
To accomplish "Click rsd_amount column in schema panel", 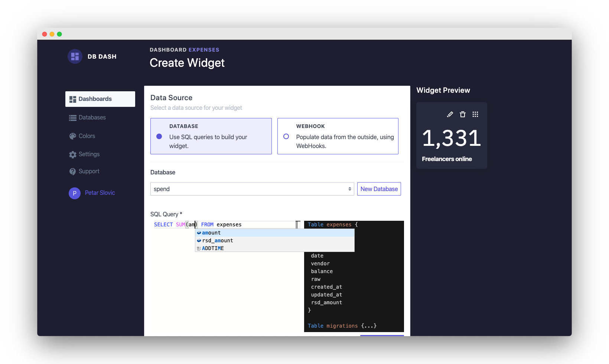I will point(326,302).
